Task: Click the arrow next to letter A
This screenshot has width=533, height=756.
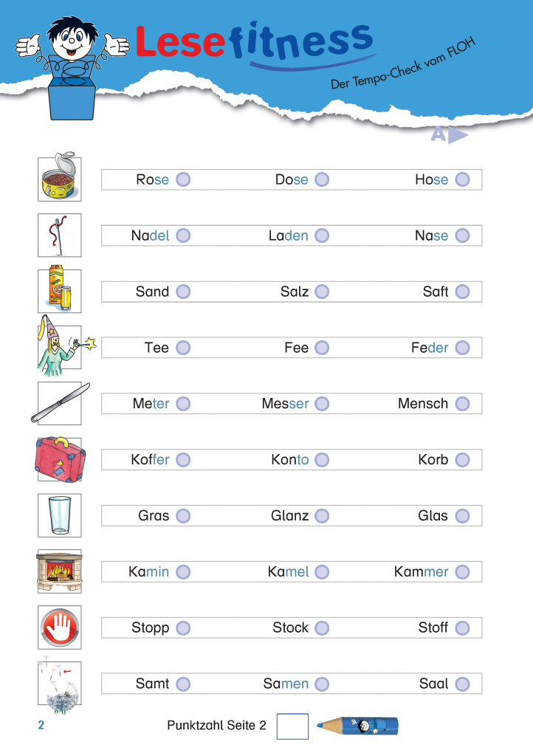Action: (x=458, y=135)
